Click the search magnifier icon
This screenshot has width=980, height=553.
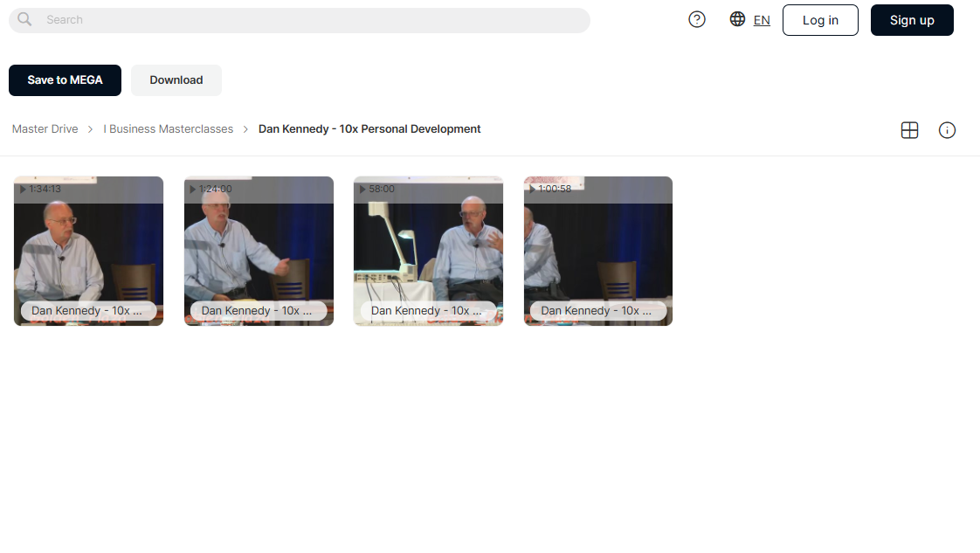[24, 19]
